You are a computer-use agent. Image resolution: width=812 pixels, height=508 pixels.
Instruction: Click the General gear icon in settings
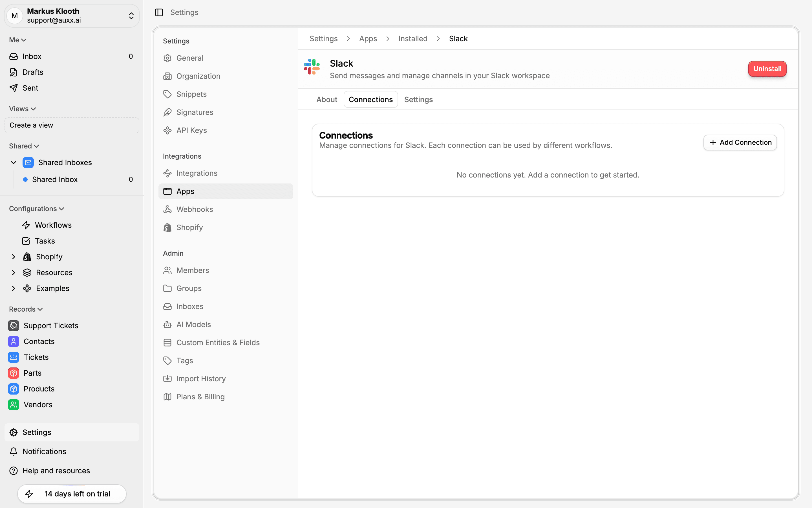(167, 58)
